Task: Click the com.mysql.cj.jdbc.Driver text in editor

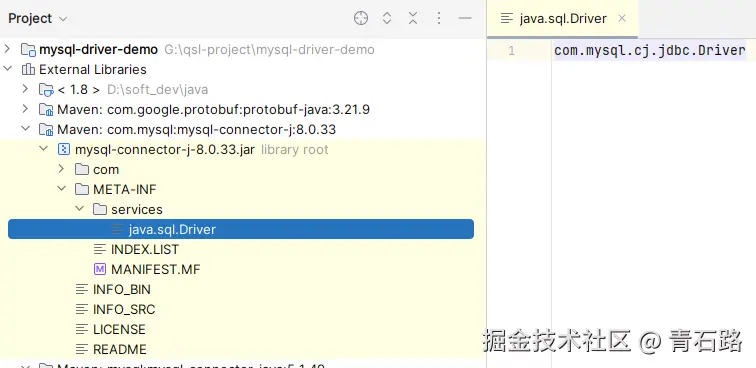Action: (x=650, y=50)
